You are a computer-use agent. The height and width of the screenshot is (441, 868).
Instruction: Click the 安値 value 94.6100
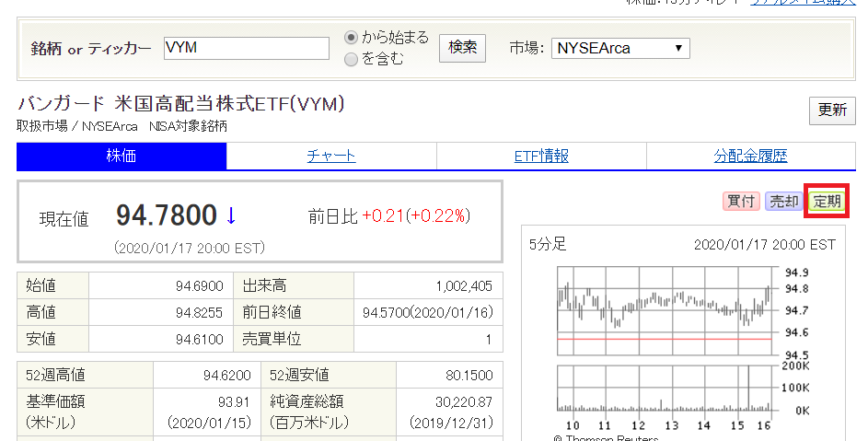(200, 339)
